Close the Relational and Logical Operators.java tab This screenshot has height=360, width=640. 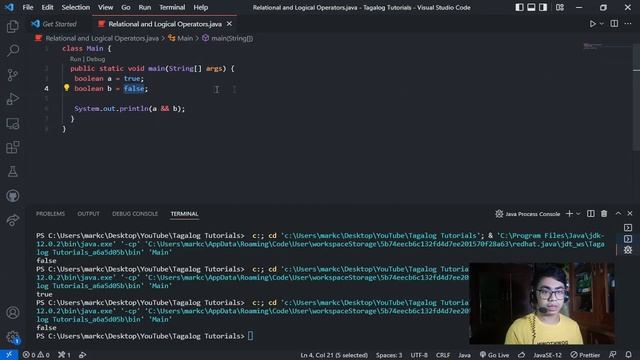click(x=229, y=24)
